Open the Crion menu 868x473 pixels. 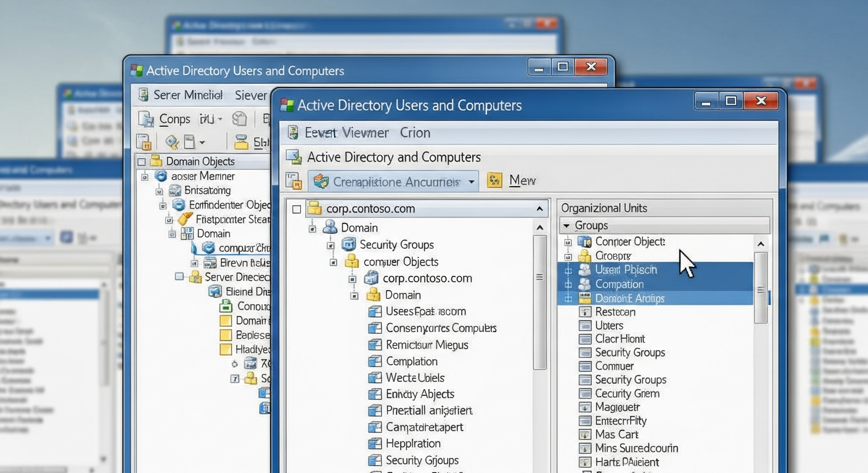click(x=415, y=132)
